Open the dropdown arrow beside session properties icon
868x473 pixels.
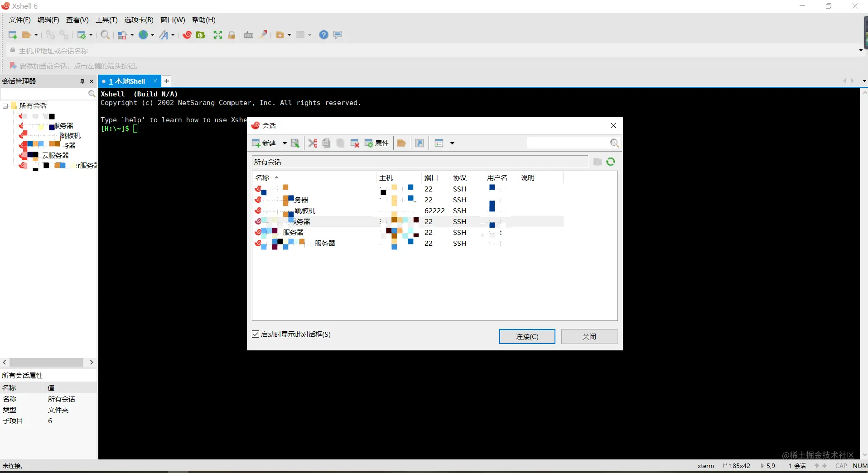tap(91, 35)
